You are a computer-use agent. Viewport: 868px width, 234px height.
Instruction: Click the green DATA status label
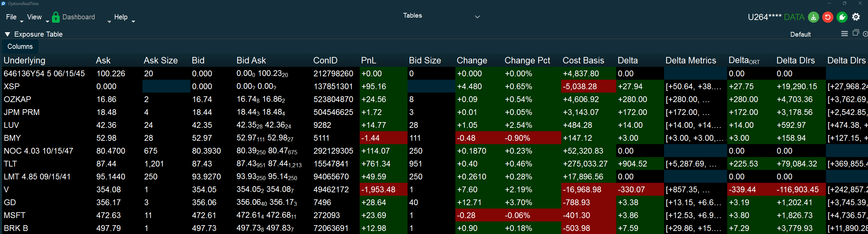(794, 17)
